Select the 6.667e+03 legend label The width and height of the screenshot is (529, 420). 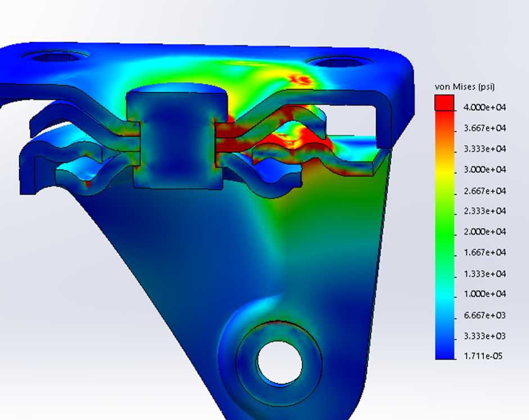[x=485, y=315]
